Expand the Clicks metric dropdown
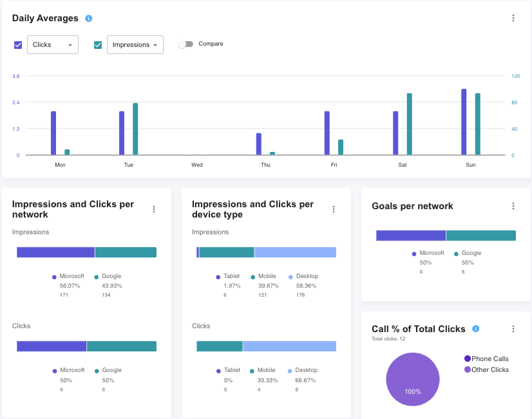The height and width of the screenshot is (419, 532). click(53, 45)
